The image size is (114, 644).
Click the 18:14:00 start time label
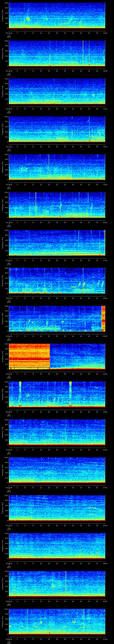[x=9, y=33]
